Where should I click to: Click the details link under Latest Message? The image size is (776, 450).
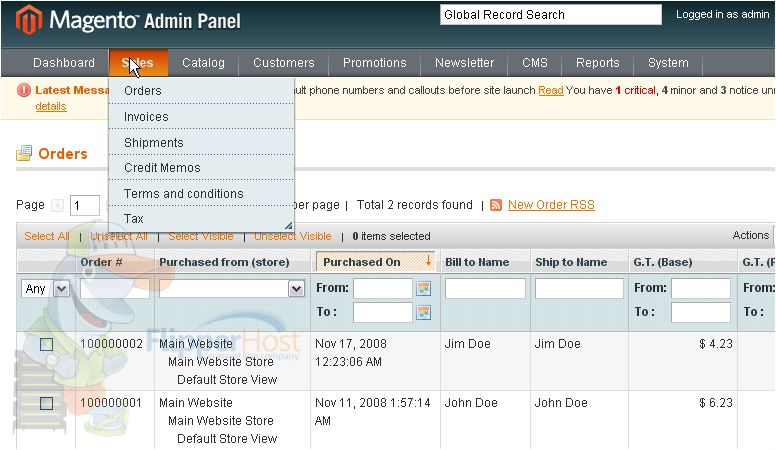[x=51, y=106]
